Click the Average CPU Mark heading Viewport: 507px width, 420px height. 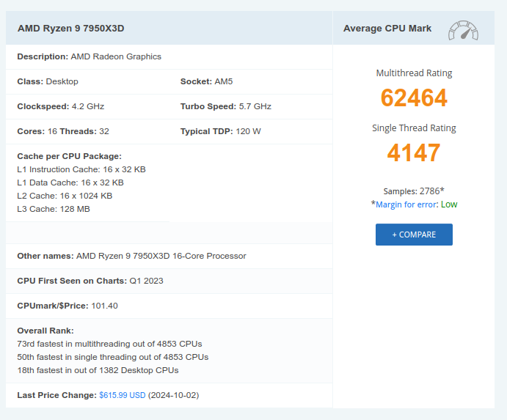coord(387,29)
